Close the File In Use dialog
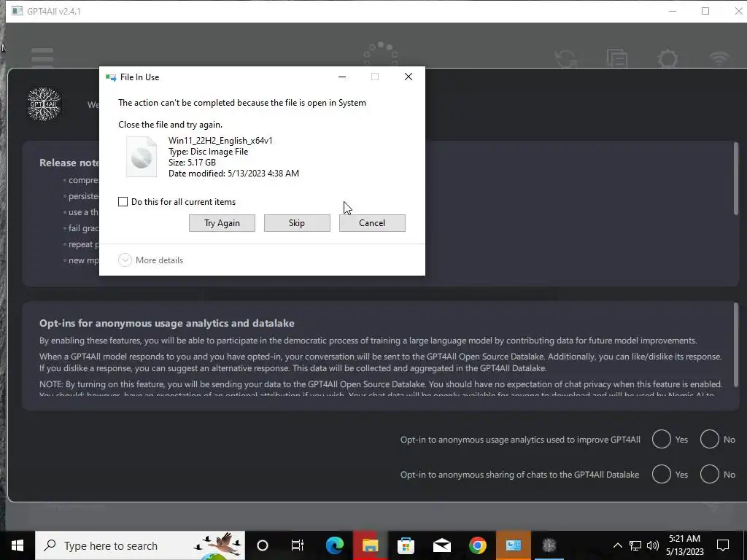This screenshot has width=747, height=560. [x=409, y=77]
